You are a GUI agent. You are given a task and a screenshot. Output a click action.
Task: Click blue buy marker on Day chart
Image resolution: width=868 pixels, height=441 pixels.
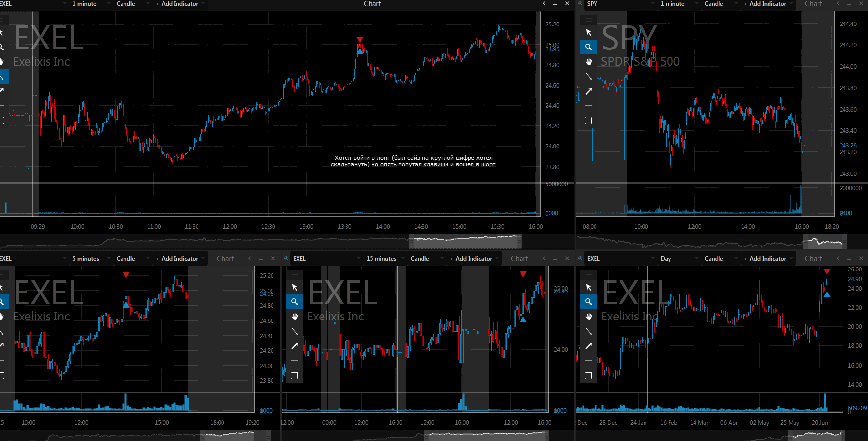827,295
